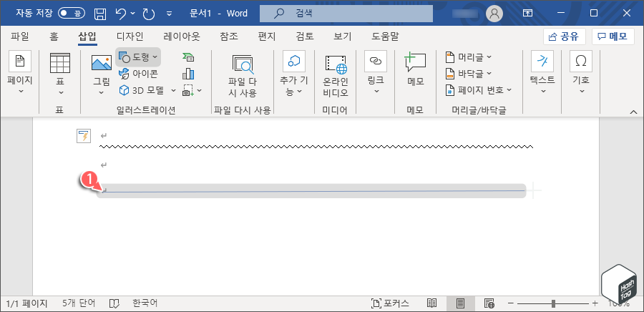
Task: Click the screenshot camera icon
Action: 188,90
